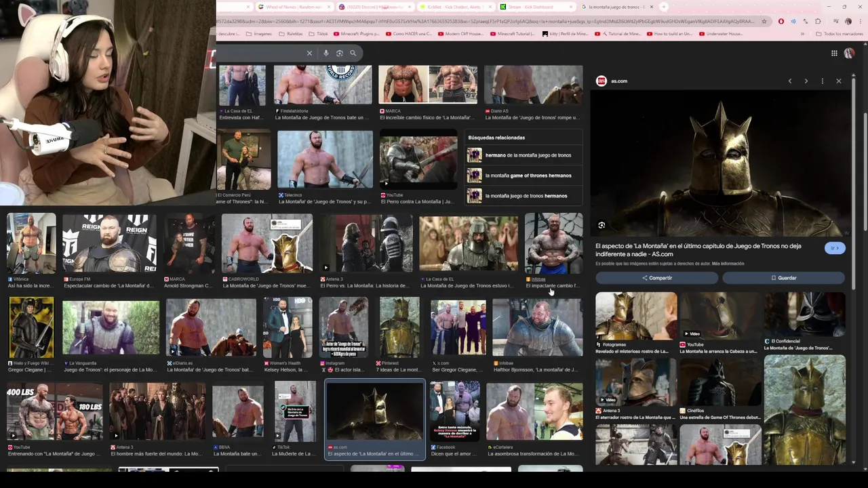Image resolution: width=868 pixels, height=488 pixels.
Task: Open the 400 LBS YouTube video thumbnail
Action: (x=55, y=411)
